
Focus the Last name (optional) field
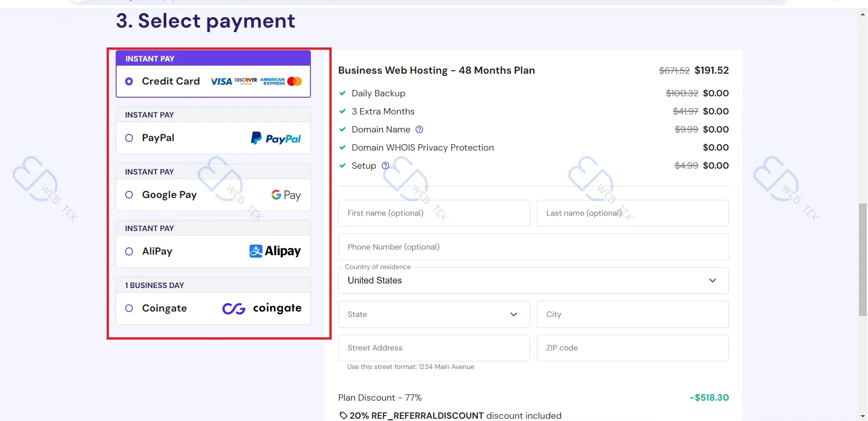633,213
